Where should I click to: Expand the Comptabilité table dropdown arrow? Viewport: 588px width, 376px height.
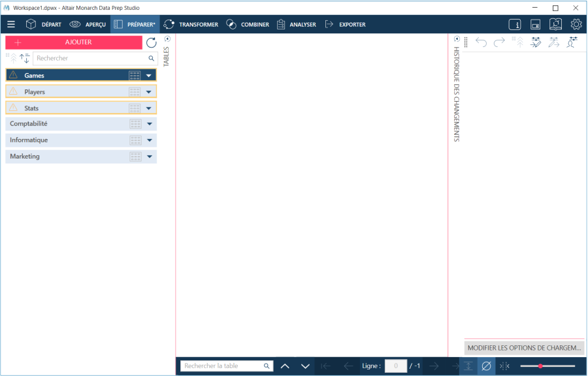tap(150, 124)
